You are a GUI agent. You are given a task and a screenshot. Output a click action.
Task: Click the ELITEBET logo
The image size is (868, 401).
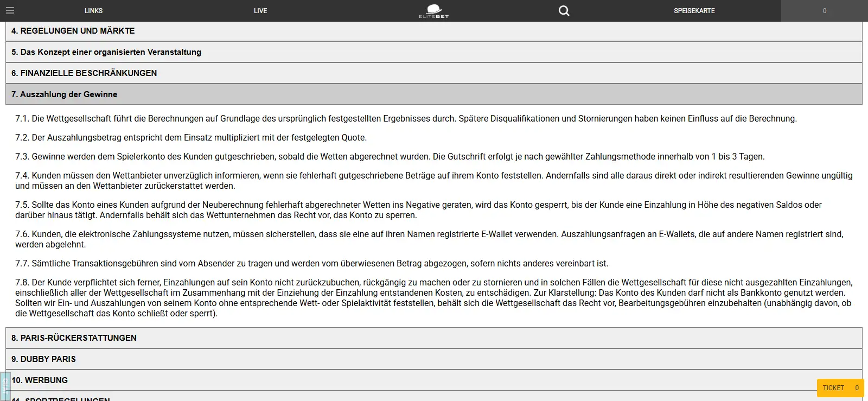coord(434,11)
